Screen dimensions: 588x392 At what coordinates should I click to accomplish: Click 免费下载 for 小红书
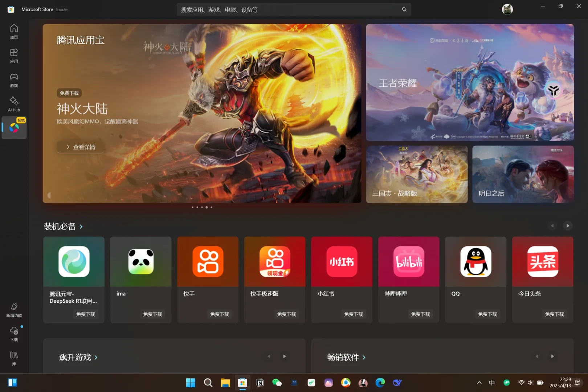(x=354, y=314)
